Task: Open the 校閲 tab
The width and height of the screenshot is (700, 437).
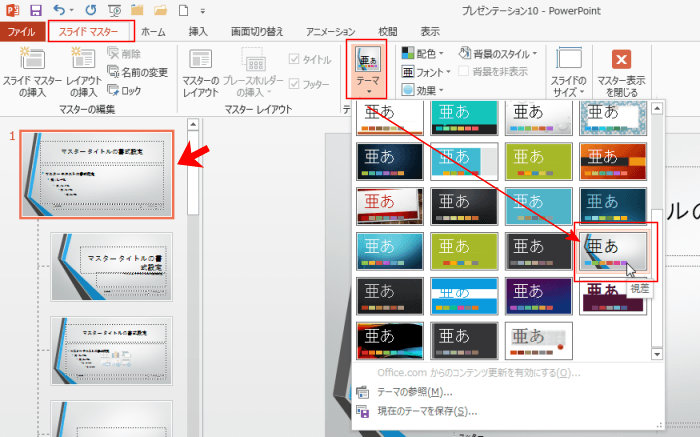Action: (x=388, y=32)
